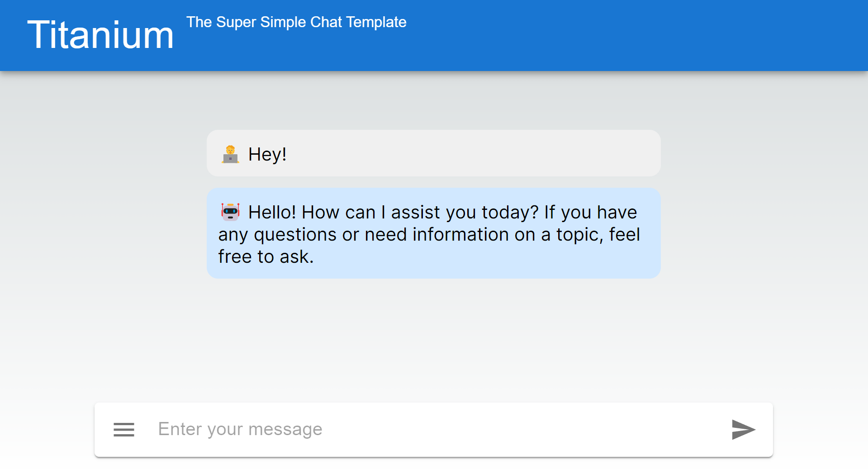Open the hamburger menu beside the message box
The image size is (868, 474).
pyautogui.click(x=123, y=429)
